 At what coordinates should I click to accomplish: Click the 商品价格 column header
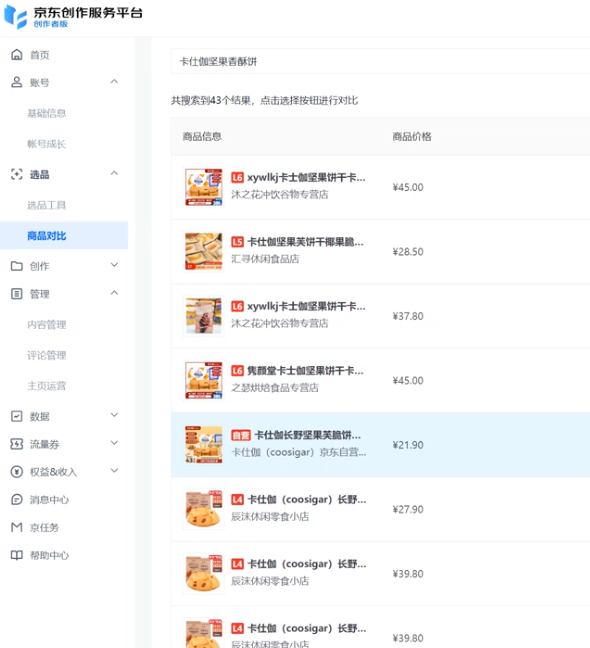coord(412,136)
